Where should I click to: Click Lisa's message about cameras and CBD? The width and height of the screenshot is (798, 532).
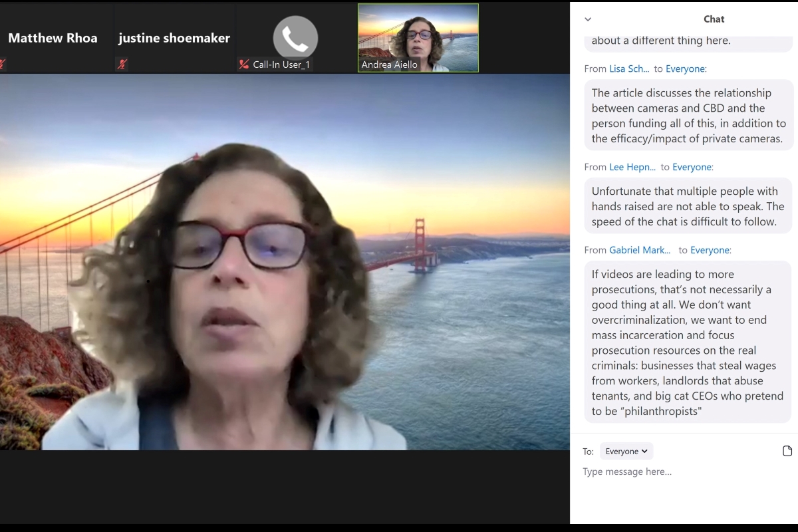pos(688,116)
